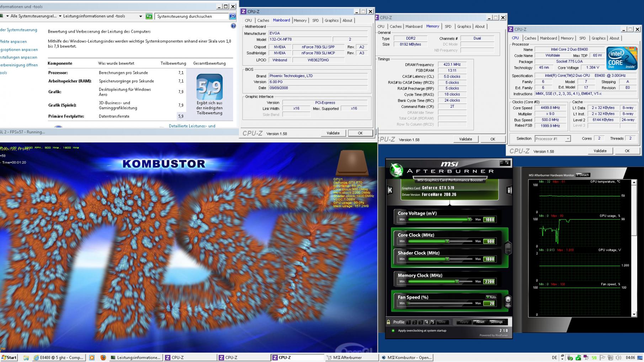The image size is (644, 362).
Task: Click the Intel Core 2 Duo logo
Action: click(622, 58)
